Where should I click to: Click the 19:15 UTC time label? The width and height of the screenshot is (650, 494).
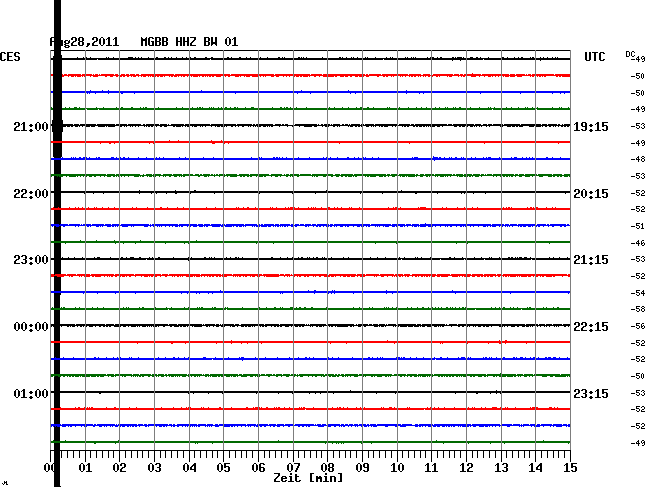(591, 126)
